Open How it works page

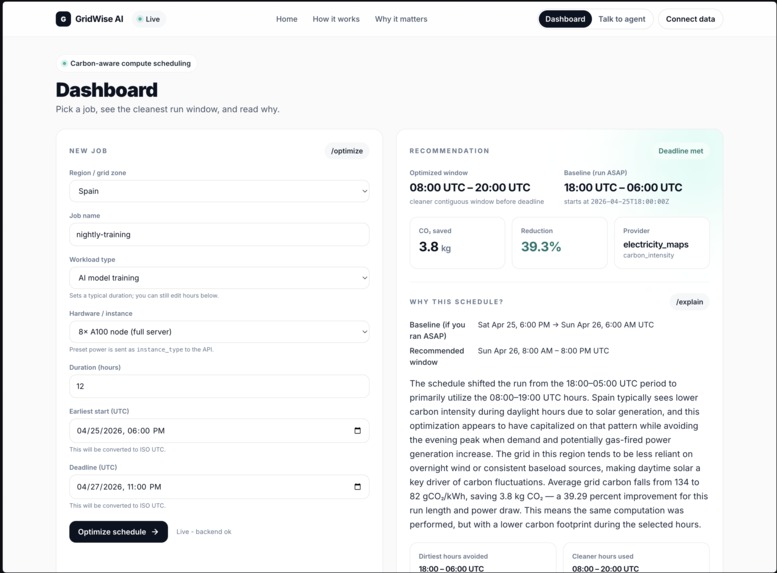click(x=336, y=19)
